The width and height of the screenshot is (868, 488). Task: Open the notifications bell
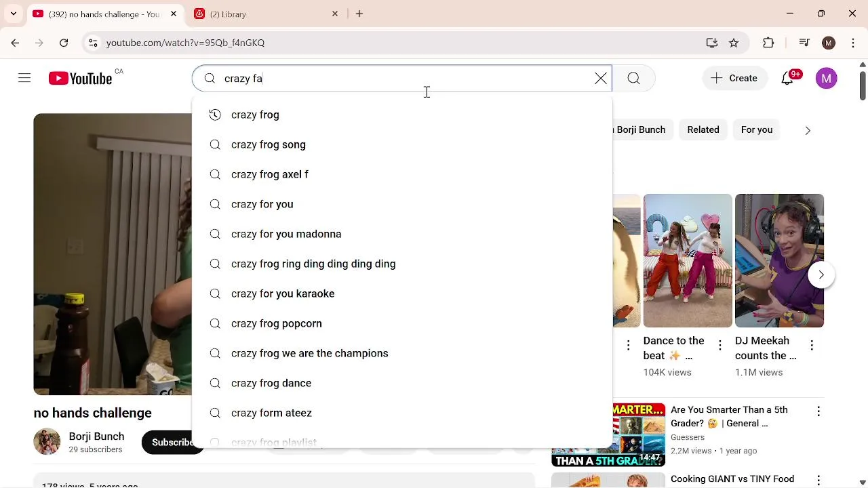coord(787,79)
